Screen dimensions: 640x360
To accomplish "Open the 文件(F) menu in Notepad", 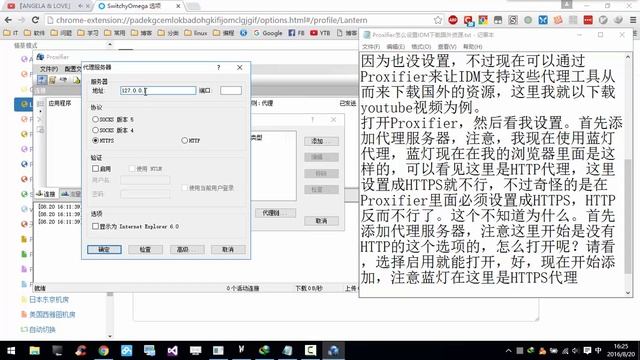I will click(x=371, y=47).
